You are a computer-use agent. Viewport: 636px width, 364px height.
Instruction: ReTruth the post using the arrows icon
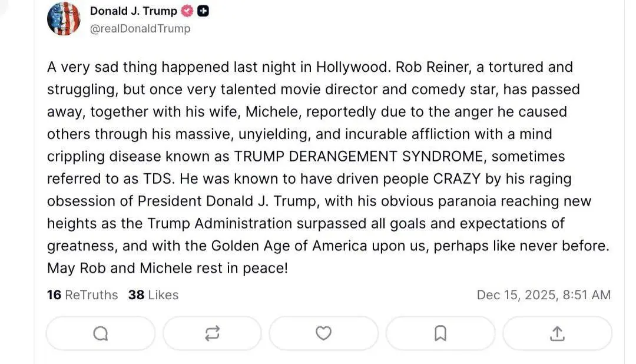(212, 333)
